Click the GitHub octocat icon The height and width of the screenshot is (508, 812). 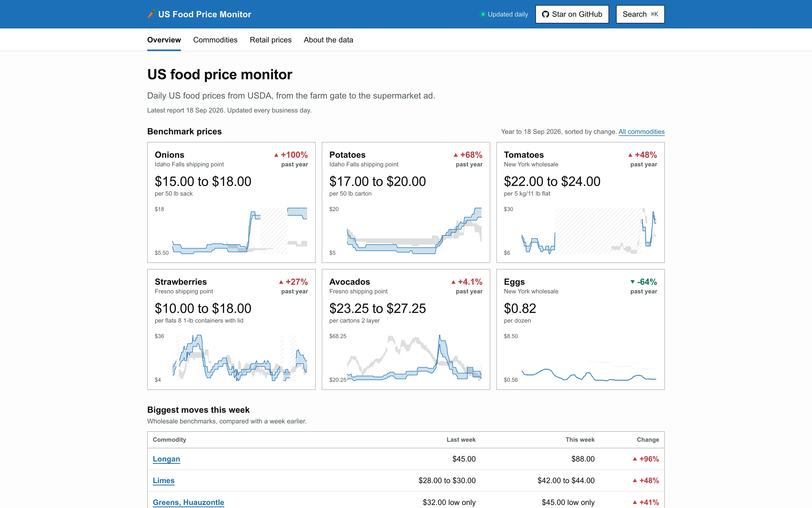coord(546,14)
